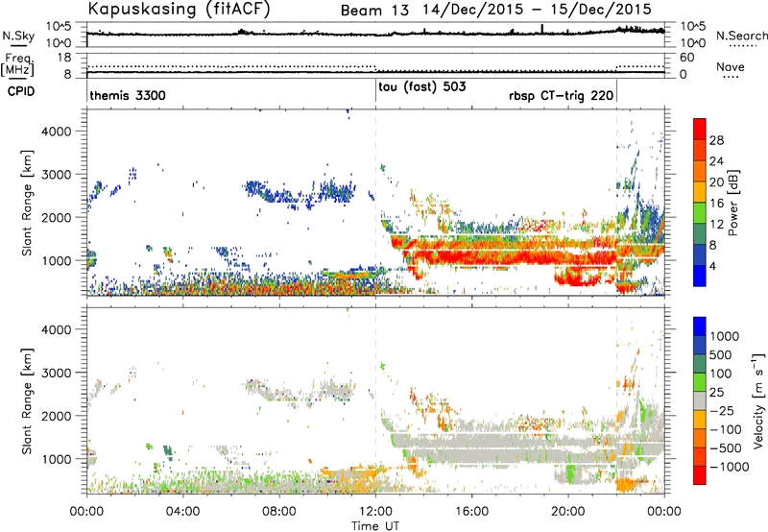Select the Beam 13 label

point(374,11)
